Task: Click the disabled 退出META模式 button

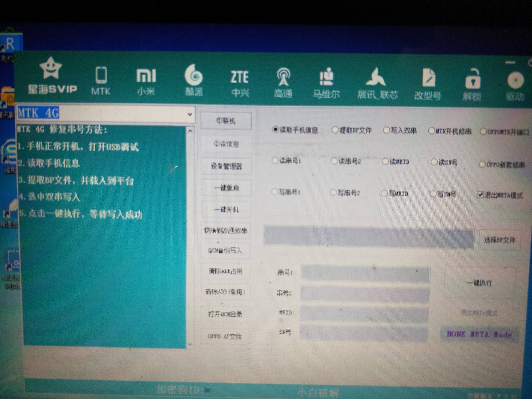Action: 479,313
